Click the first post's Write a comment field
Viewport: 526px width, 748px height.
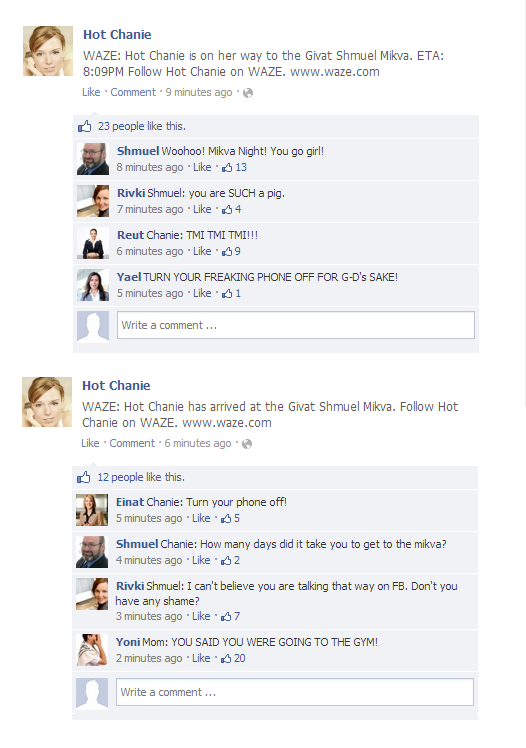(x=296, y=325)
